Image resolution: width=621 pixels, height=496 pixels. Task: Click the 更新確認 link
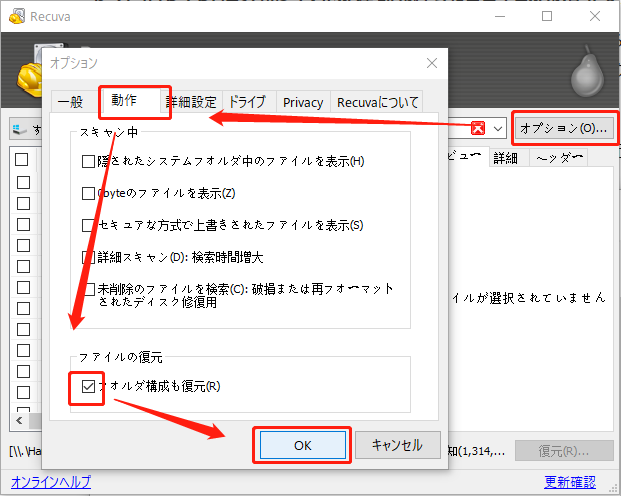pos(570,482)
